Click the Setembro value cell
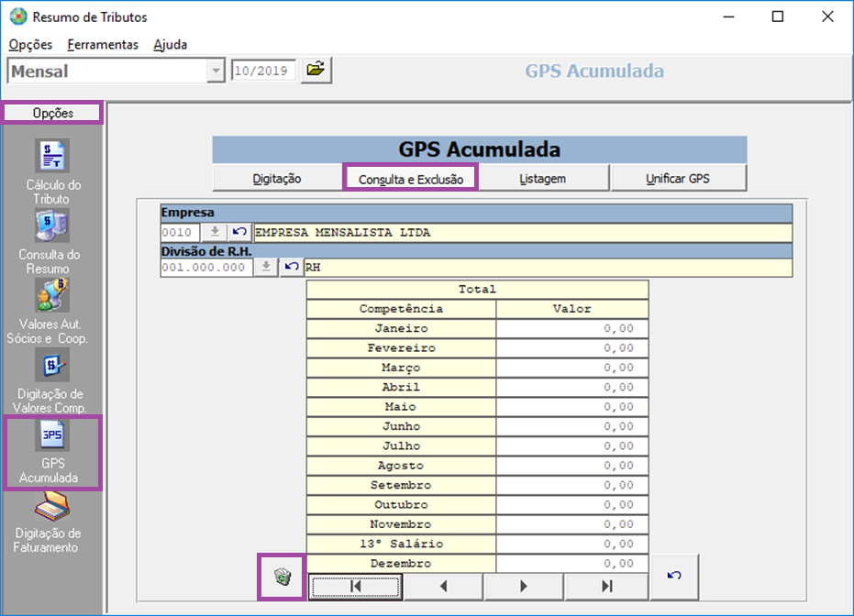Image resolution: width=854 pixels, height=616 pixels. [571, 485]
